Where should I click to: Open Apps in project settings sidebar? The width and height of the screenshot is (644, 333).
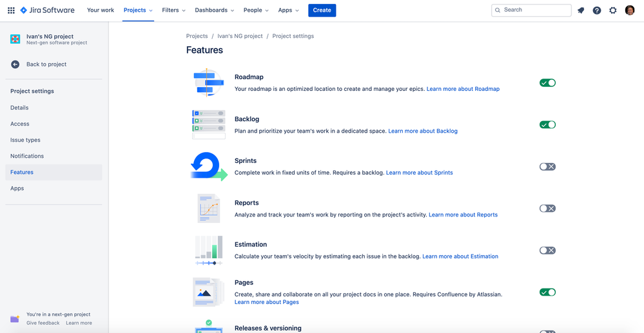point(54,188)
